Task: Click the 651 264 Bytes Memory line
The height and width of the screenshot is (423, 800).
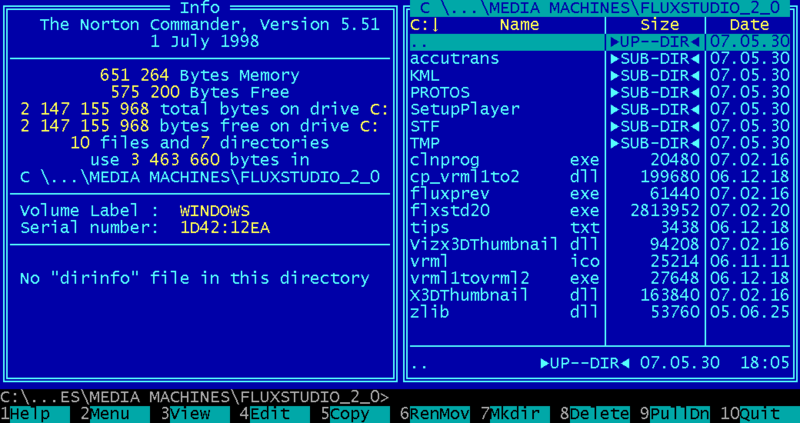Action: pos(200,76)
